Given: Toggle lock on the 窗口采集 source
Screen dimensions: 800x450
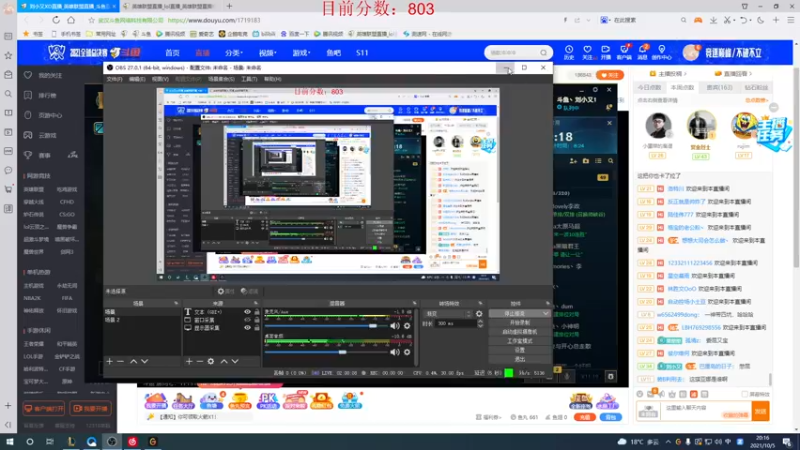Looking at the screenshot, I should 257,320.
